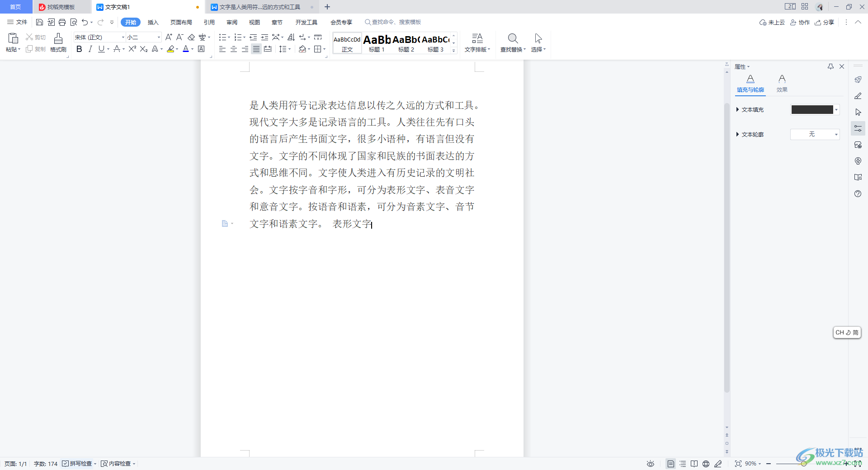
Task: Toggle Italic formatting
Action: point(90,49)
